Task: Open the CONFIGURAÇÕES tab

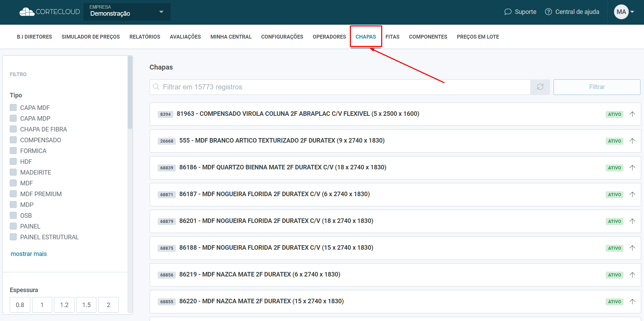Action: [282, 37]
